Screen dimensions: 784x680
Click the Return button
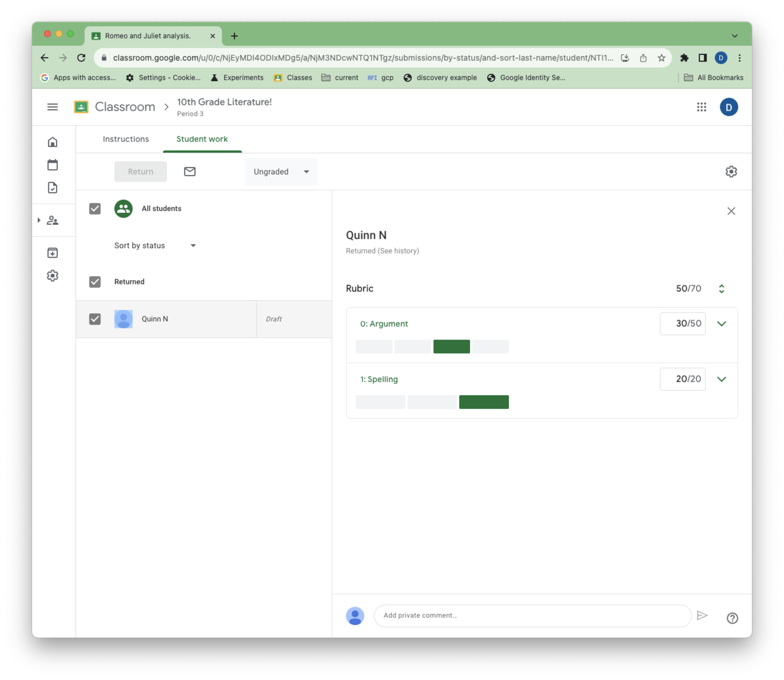(141, 171)
